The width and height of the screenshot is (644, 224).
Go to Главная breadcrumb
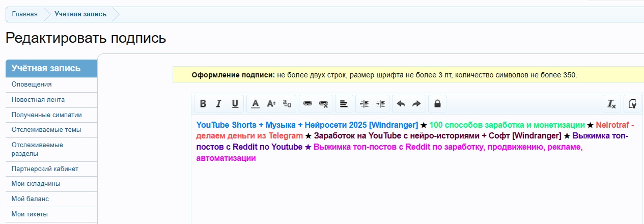25,14
